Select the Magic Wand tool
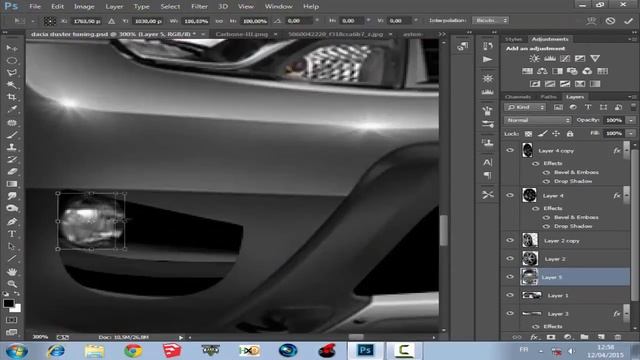Viewport: 640px width, 360px height. (11, 85)
